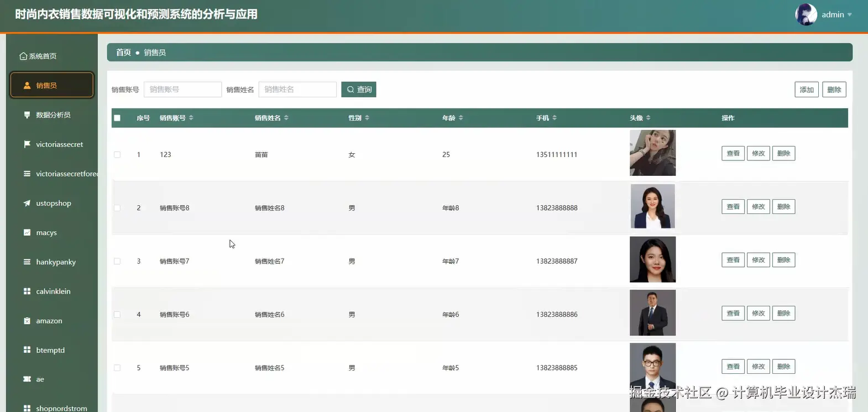
Task: Check the box for row 销售账号5
Action: tap(117, 368)
